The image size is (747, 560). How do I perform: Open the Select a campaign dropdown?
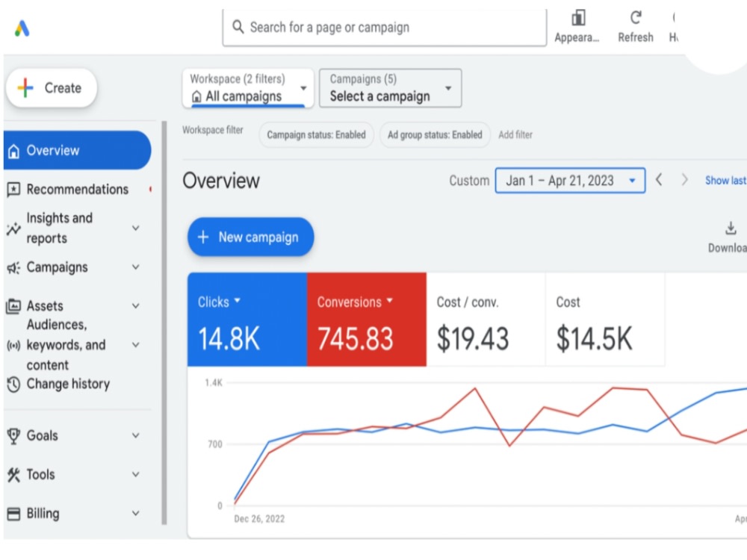click(390, 88)
